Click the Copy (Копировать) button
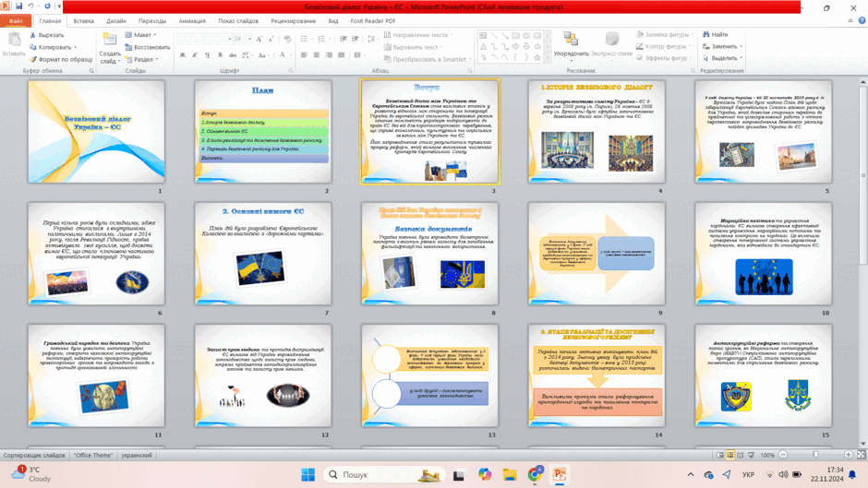The image size is (868, 488). coord(54,47)
